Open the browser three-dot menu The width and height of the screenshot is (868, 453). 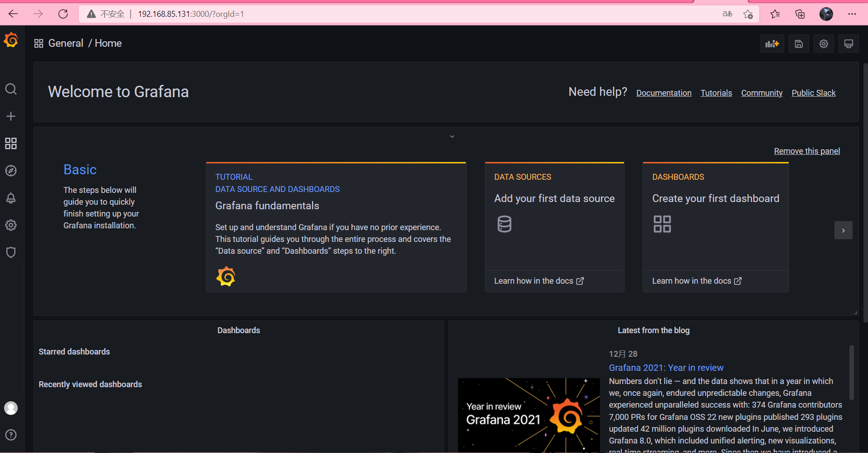[852, 14]
